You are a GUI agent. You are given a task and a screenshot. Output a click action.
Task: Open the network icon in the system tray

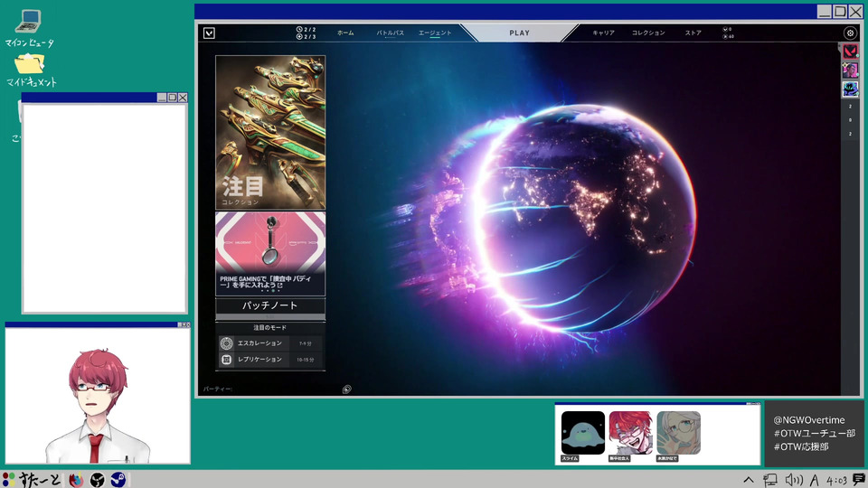[770, 480]
